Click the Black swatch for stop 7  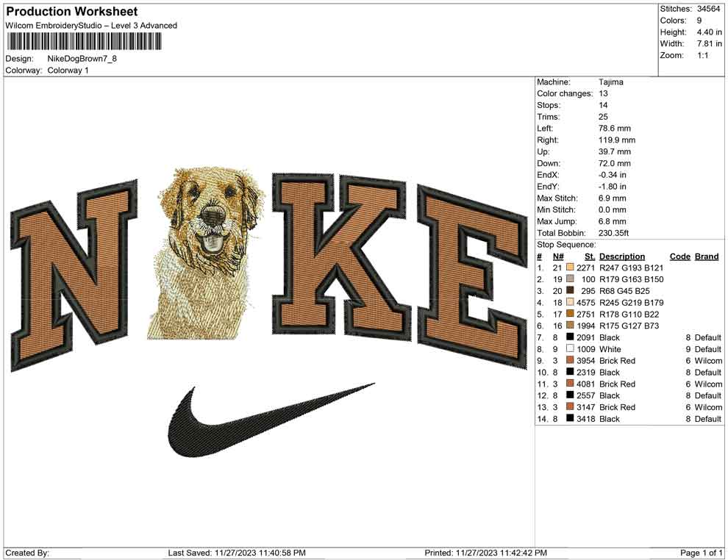pyautogui.click(x=569, y=337)
